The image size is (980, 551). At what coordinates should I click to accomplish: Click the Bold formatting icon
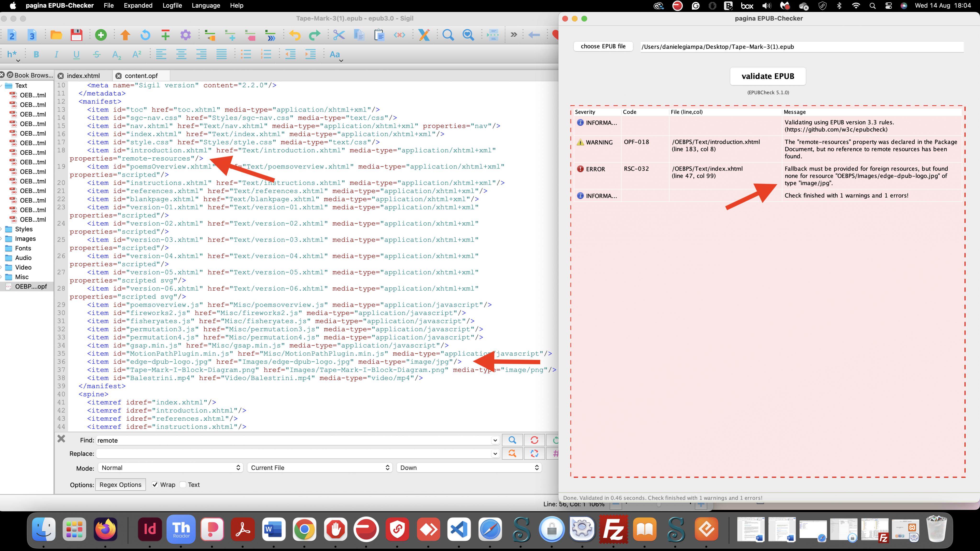coord(36,54)
